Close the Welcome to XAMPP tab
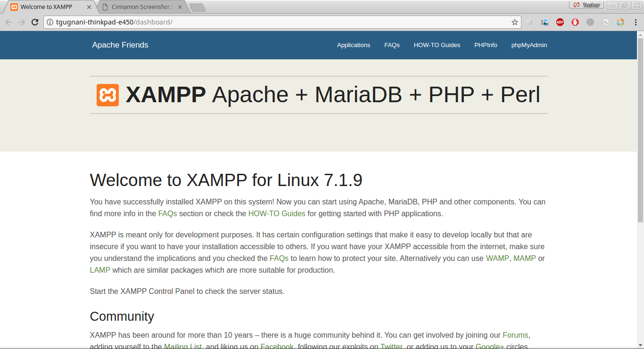 89,7
